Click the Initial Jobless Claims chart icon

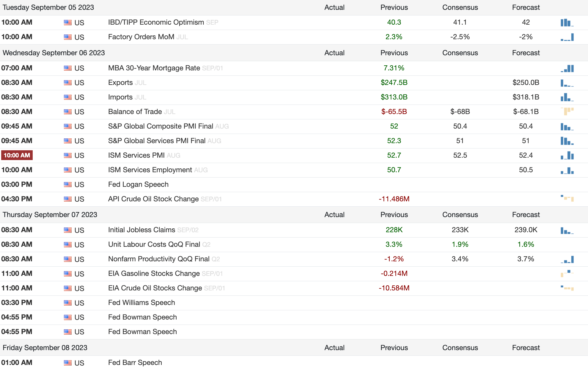567,230
